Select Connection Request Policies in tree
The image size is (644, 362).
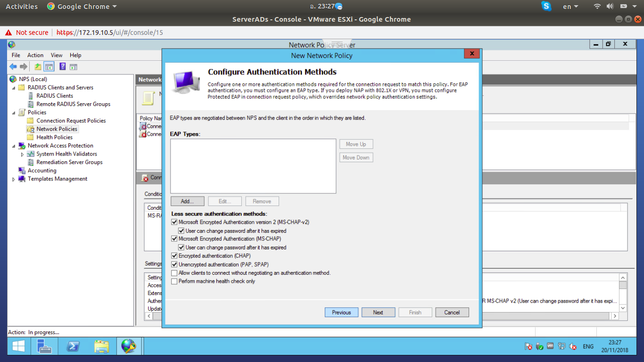71,121
